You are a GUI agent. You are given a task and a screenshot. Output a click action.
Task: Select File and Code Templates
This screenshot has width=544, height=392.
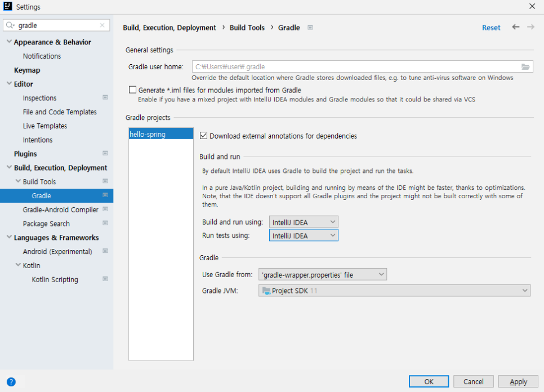(60, 112)
